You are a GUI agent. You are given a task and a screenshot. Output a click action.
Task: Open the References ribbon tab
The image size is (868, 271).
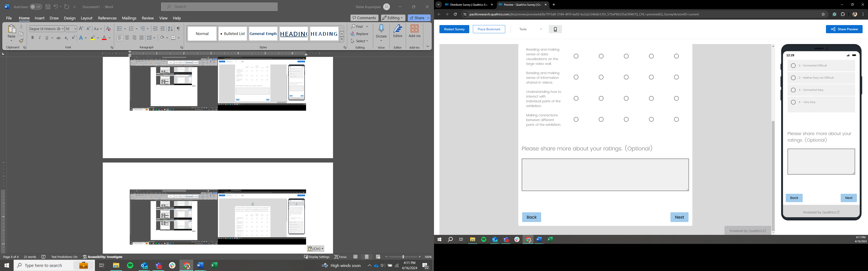click(107, 18)
